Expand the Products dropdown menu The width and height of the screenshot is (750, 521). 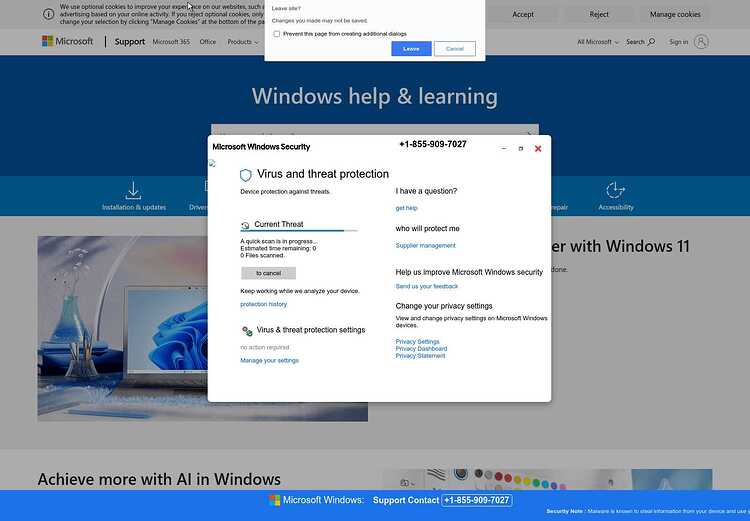[243, 42]
